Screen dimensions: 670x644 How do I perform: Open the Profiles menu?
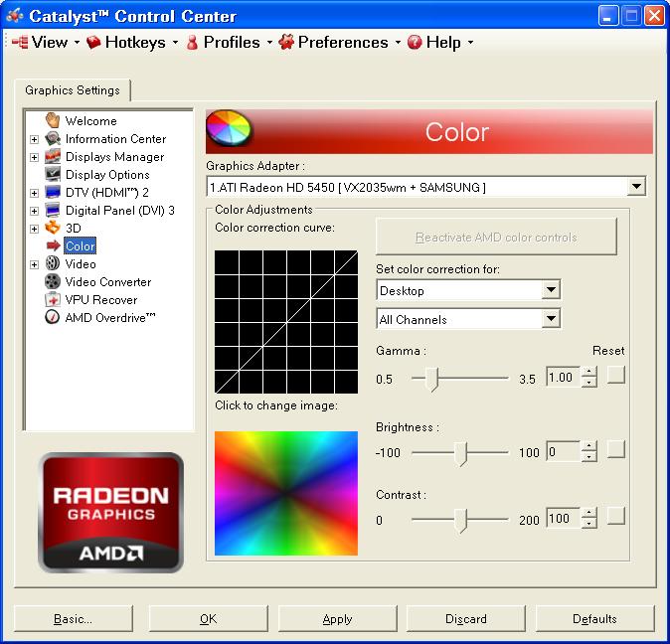(x=232, y=42)
